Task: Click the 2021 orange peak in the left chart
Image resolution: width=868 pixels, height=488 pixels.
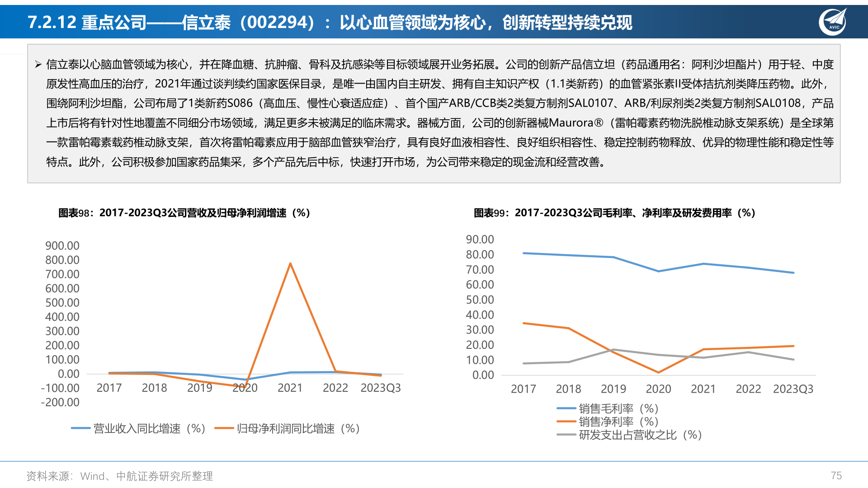Action: (290, 263)
